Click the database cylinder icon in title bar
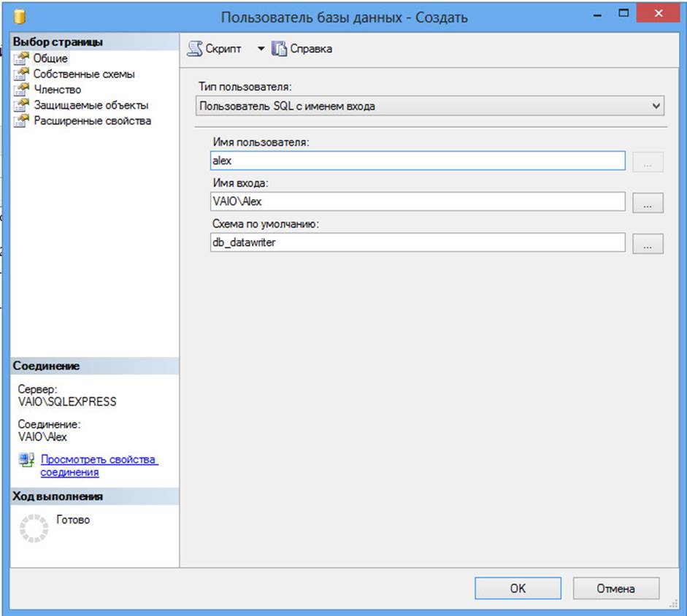Image resolution: width=687 pixels, height=616 pixels. coord(19,17)
